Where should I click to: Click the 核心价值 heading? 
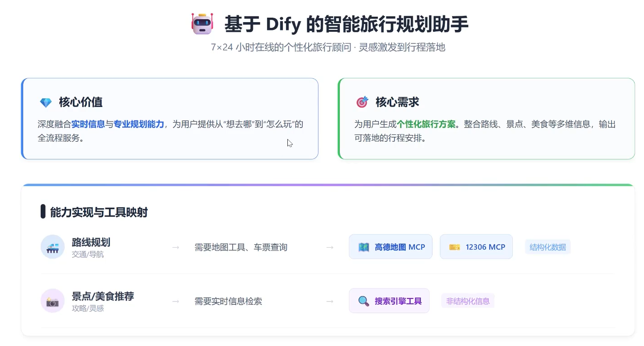81,102
